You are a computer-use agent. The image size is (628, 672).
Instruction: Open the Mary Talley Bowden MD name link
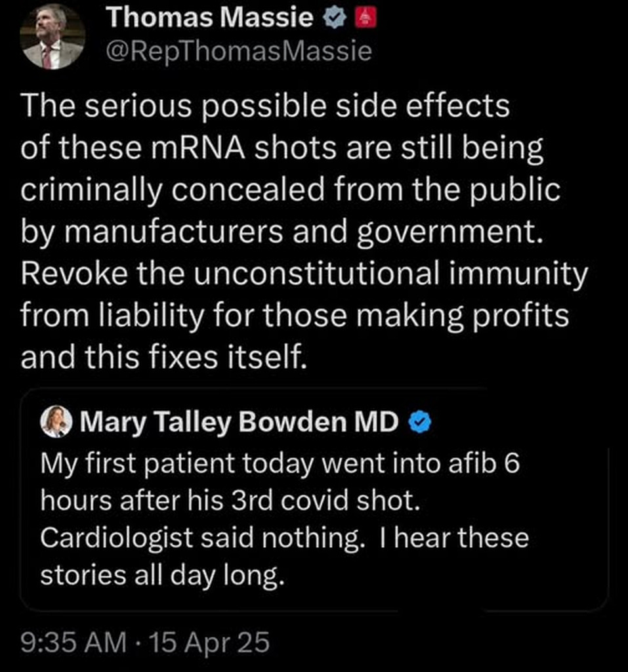point(239,423)
